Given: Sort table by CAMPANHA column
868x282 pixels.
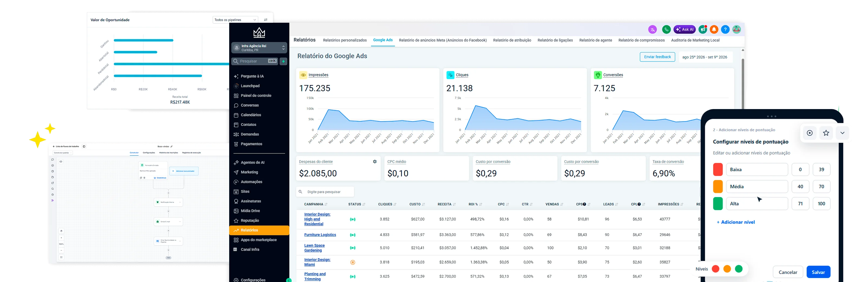Looking at the screenshot, I should coord(316,205).
